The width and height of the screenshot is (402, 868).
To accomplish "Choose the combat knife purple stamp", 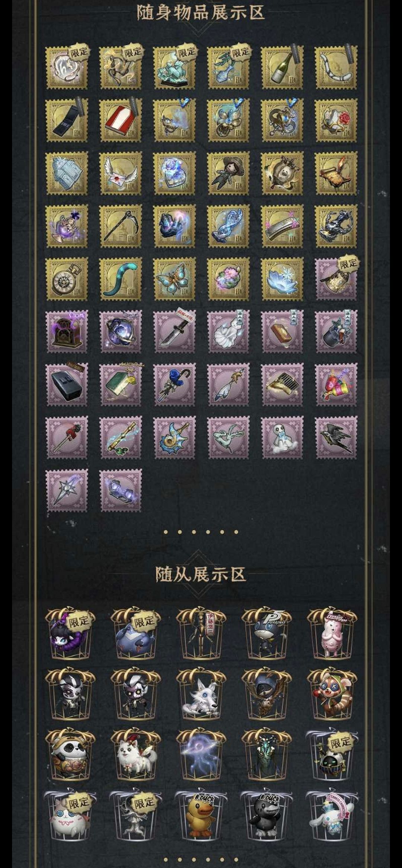I will pyautogui.click(x=175, y=332).
